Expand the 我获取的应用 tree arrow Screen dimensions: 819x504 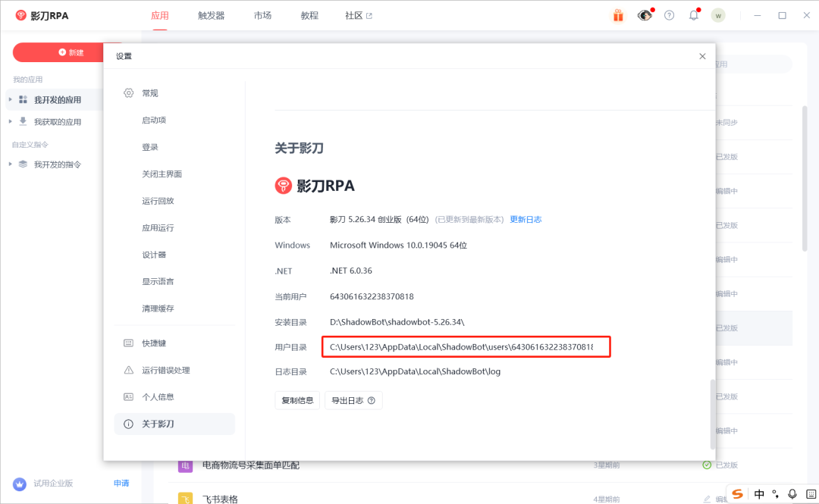(11, 122)
